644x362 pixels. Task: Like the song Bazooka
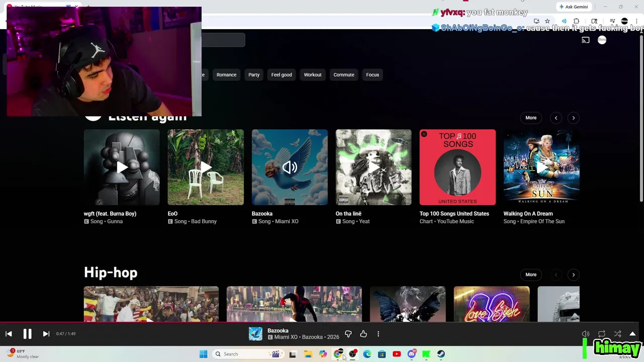pos(363,334)
